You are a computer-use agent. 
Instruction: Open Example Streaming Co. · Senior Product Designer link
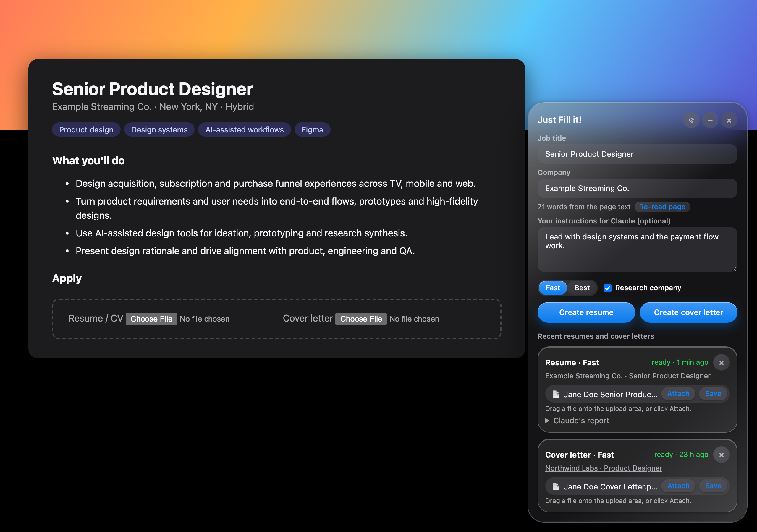[x=628, y=376]
